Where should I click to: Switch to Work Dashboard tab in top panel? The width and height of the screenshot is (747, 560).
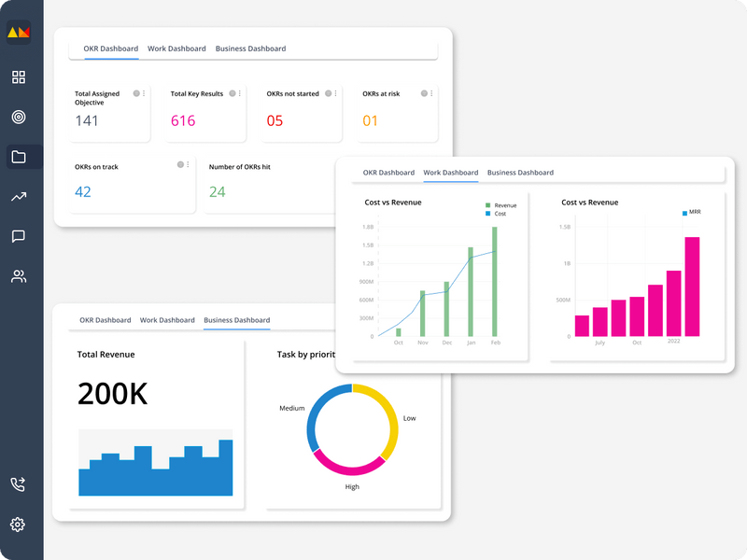coord(176,49)
